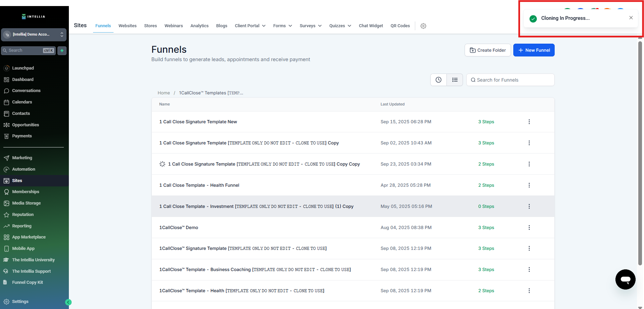Click the recent history clock icon
The width and height of the screenshot is (644, 309).
coord(438,80)
